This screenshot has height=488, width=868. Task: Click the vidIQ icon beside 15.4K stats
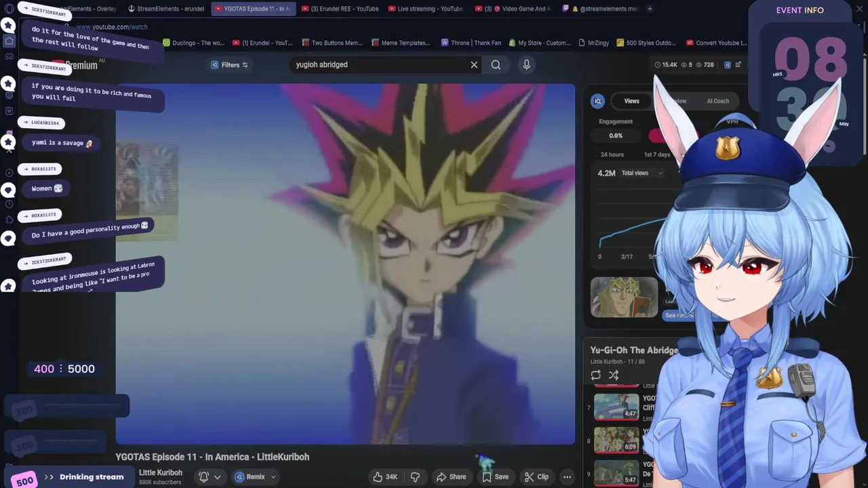[x=727, y=65]
